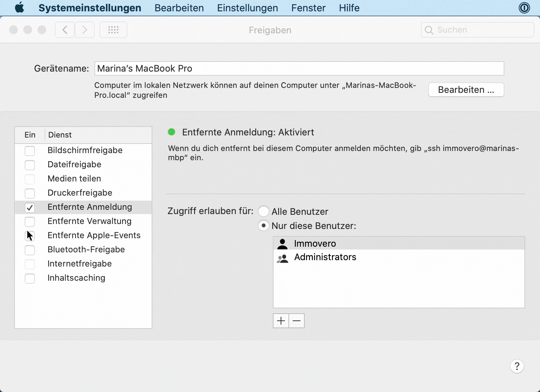Go forward with the right chevron button
This screenshot has width=540, height=392.
click(85, 30)
